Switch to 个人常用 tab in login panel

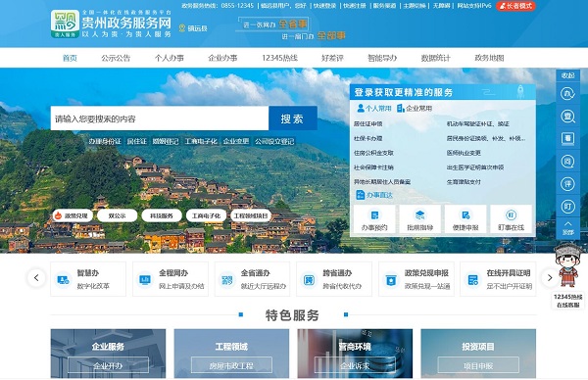coord(374,109)
